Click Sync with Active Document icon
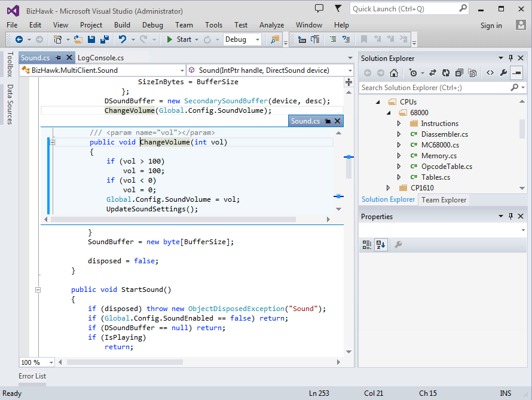Viewport: 532px width, 400px height. [x=433, y=73]
